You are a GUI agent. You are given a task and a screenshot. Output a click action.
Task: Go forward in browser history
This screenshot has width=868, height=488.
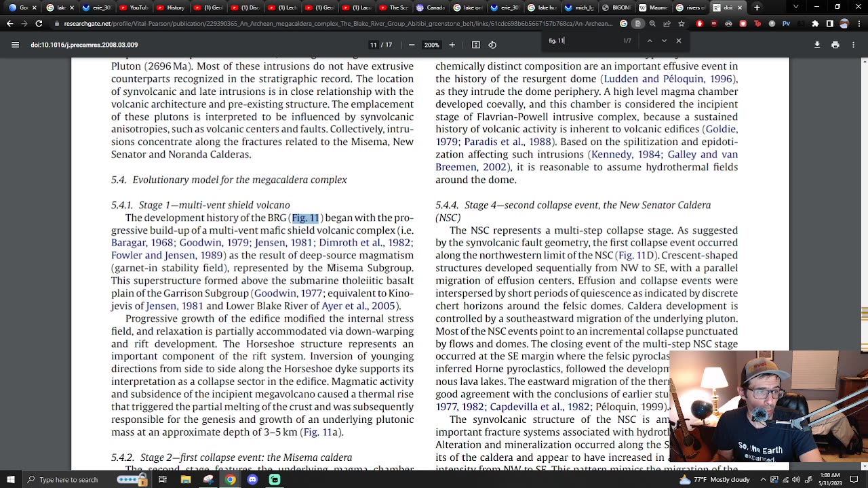pyautogui.click(x=24, y=24)
